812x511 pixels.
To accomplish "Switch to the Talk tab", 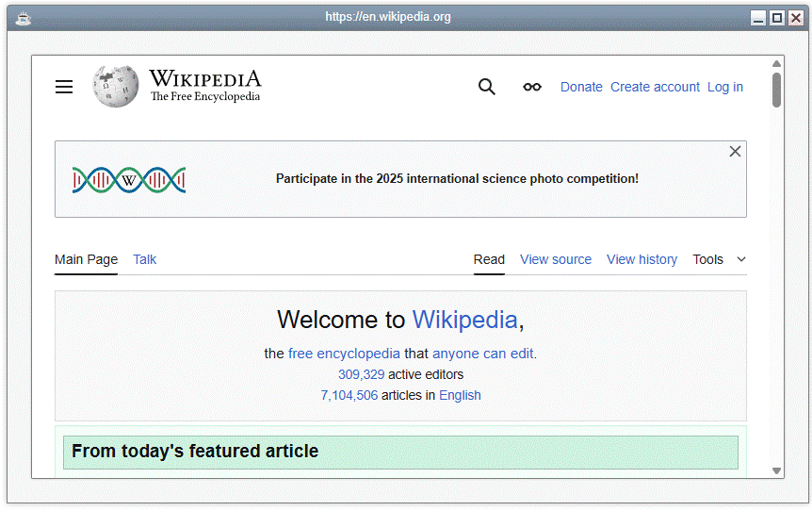I will (144, 259).
